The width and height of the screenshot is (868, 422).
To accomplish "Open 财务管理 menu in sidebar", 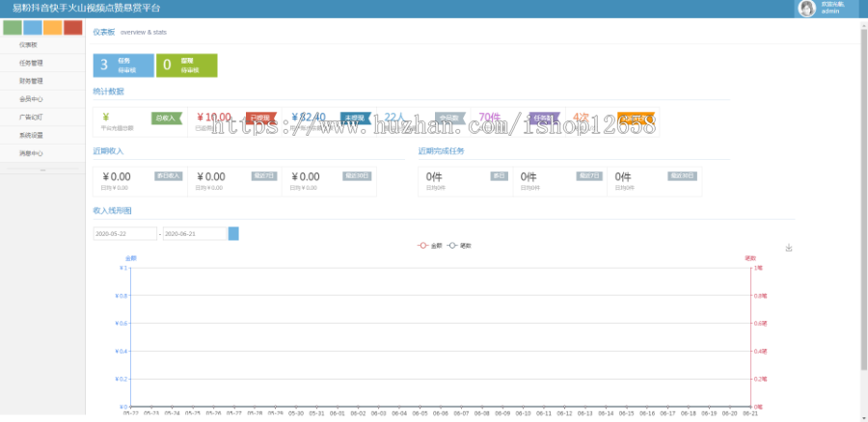I will [31, 81].
